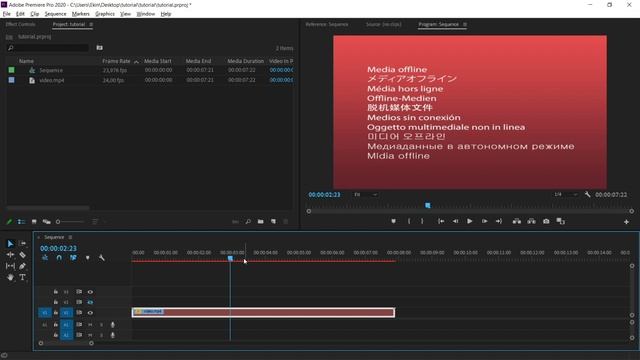This screenshot has height=360, width=640.
Task: Open the File menu
Action: [x=7, y=14]
